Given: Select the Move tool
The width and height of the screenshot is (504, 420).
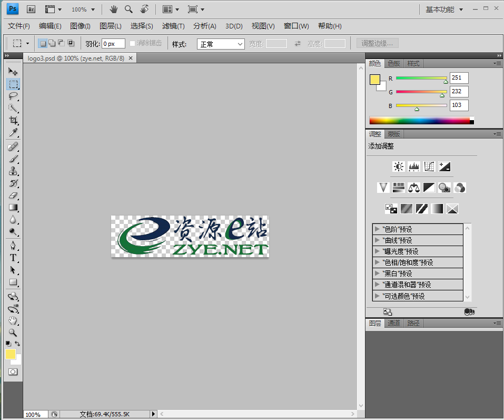Looking at the screenshot, I should pyautogui.click(x=13, y=71).
